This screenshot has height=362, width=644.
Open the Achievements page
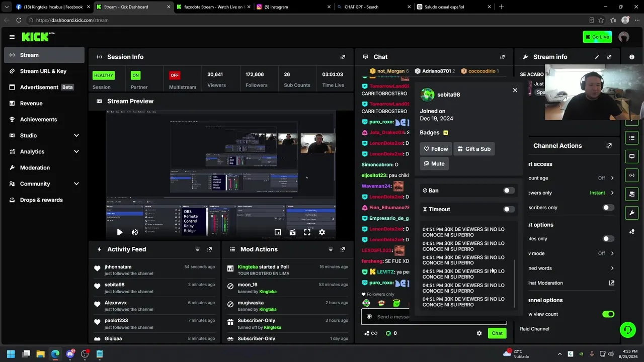coord(44,120)
